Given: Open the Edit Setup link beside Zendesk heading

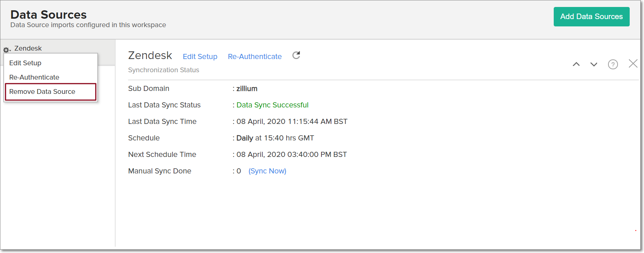Looking at the screenshot, I should (x=200, y=56).
